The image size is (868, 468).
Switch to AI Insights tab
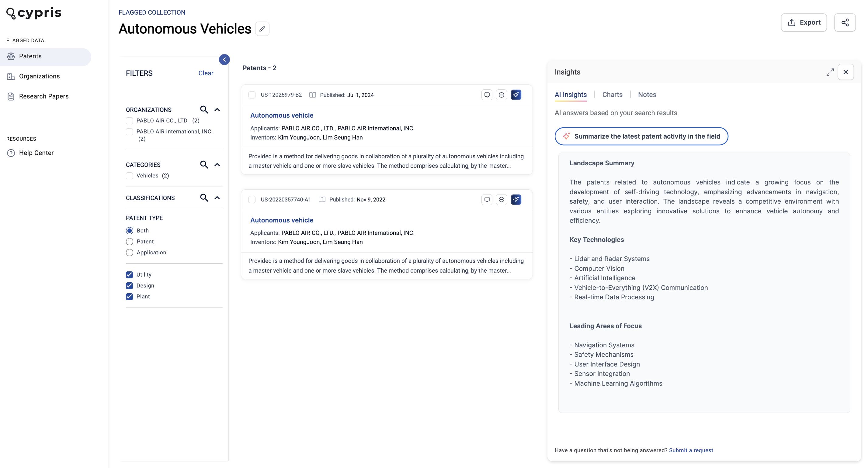pos(571,95)
